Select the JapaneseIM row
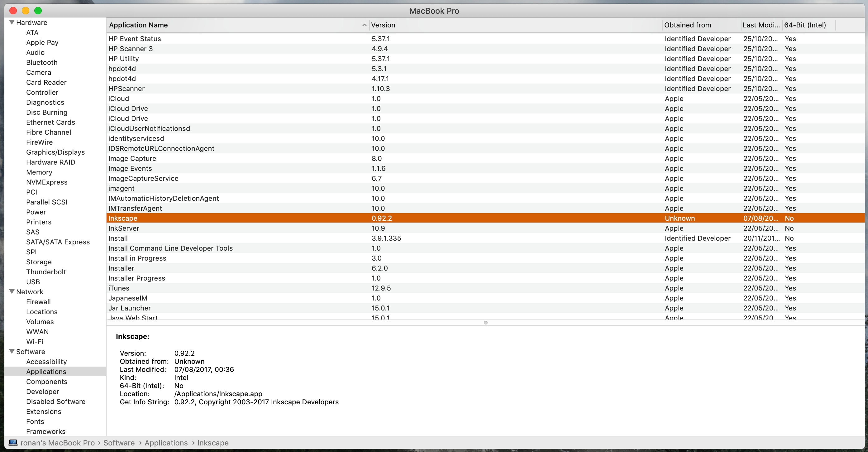 point(485,298)
